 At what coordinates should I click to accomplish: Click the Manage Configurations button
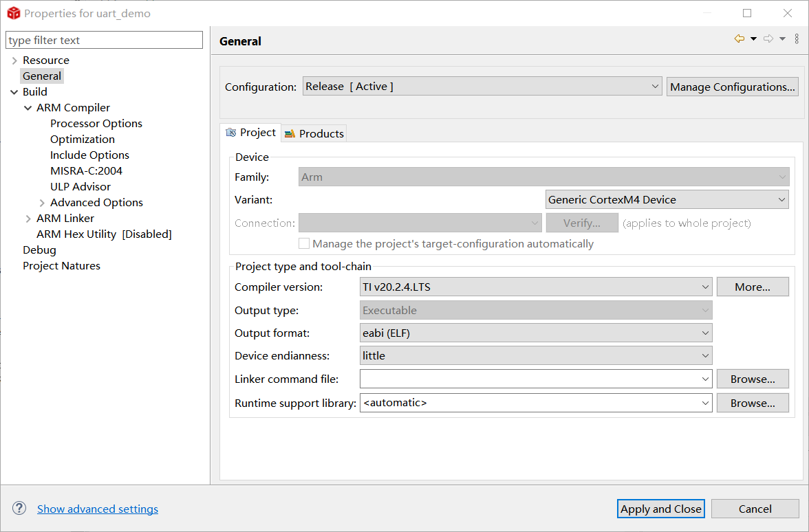pos(732,87)
